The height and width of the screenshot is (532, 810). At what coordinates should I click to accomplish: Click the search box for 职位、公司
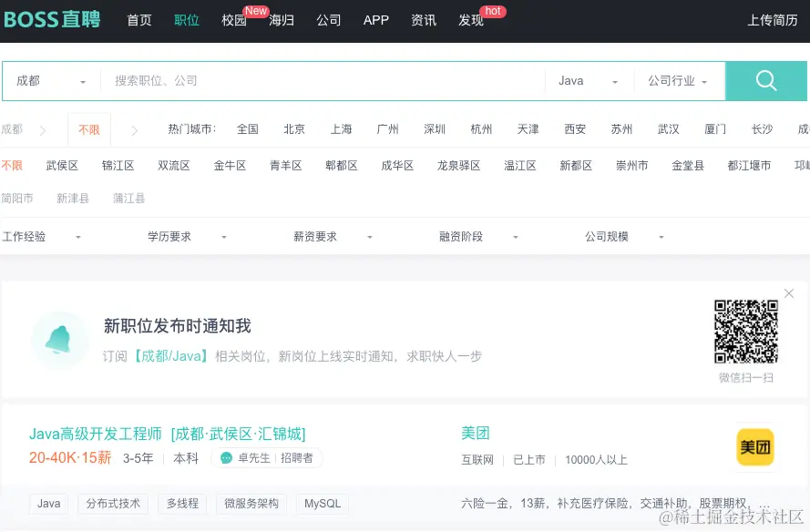point(323,81)
